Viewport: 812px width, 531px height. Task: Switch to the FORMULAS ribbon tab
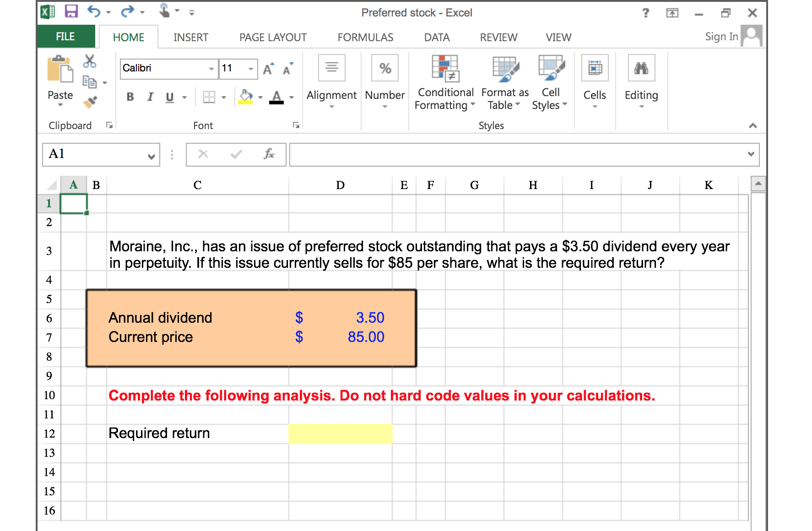365,37
